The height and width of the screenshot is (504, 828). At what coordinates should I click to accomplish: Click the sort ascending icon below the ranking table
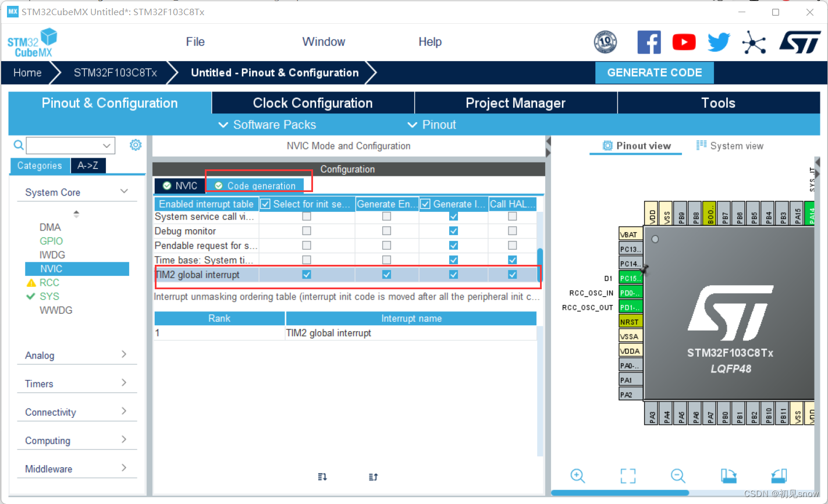(374, 477)
